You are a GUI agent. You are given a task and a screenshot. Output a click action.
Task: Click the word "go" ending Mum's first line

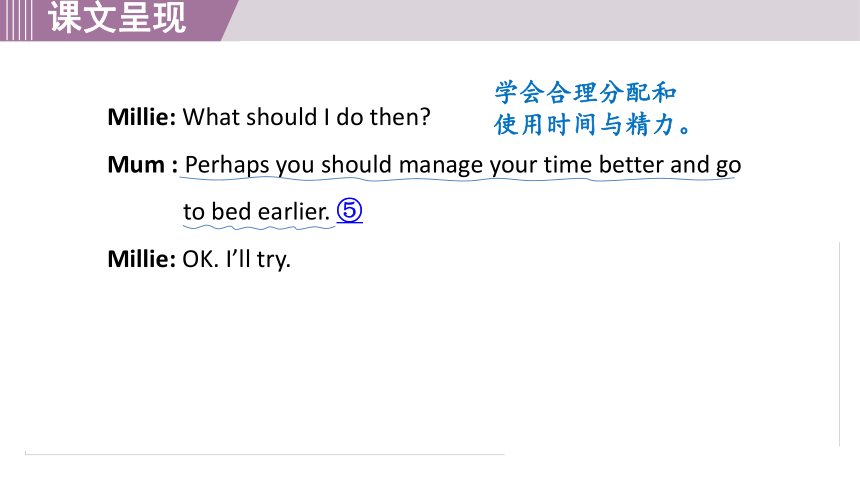(729, 166)
